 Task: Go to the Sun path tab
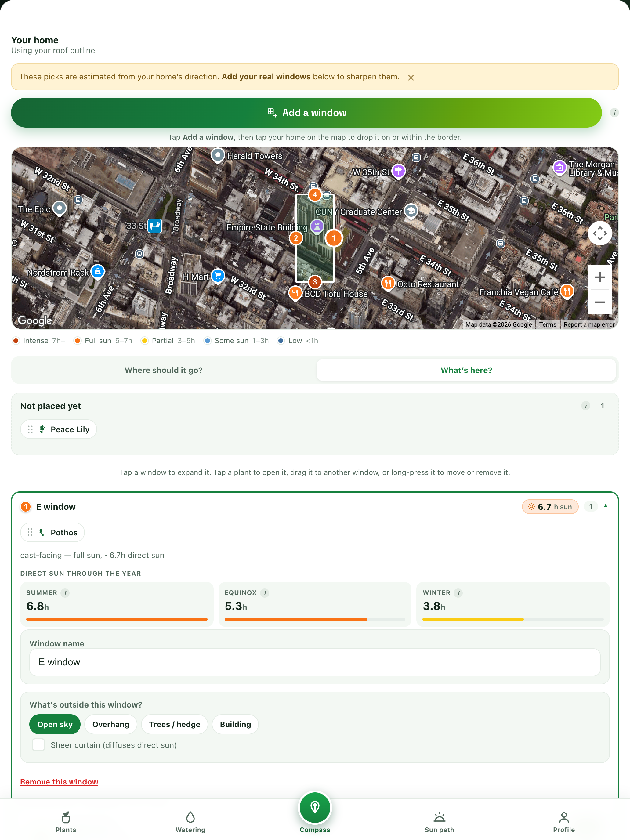[x=439, y=822]
